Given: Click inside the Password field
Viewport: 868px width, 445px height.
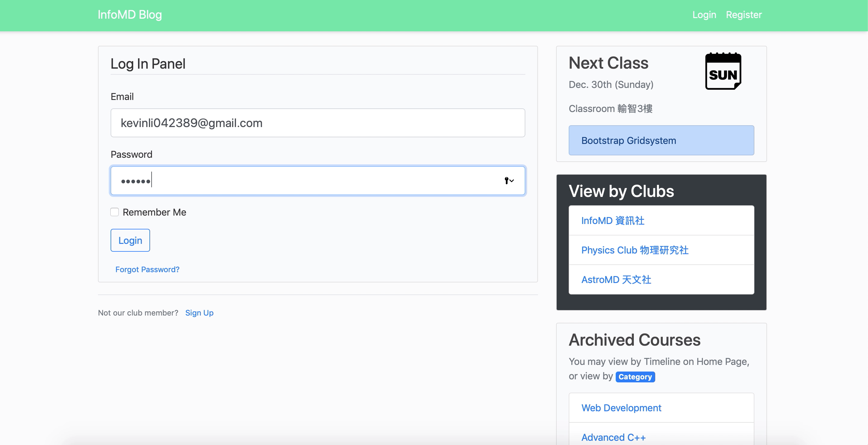Looking at the screenshot, I should point(303,181).
